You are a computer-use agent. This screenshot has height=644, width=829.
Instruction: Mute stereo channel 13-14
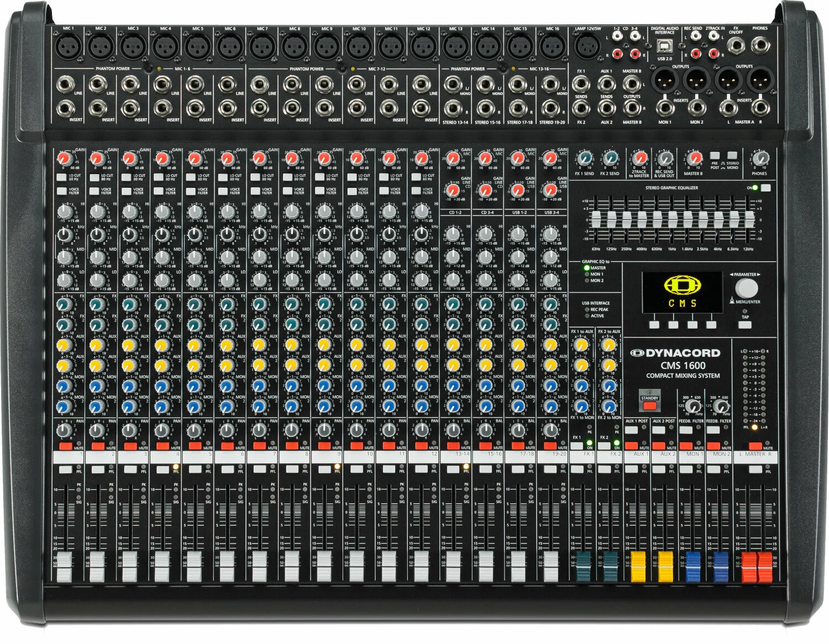point(453,446)
